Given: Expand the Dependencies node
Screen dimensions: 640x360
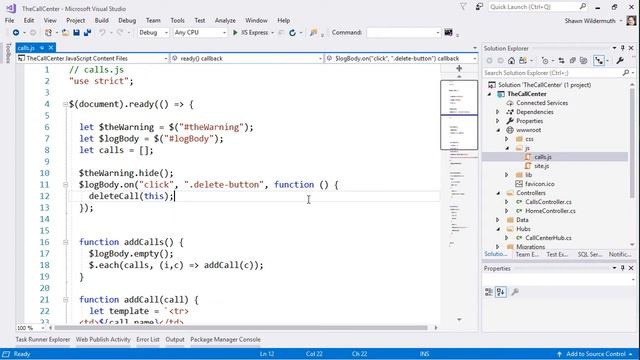Looking at the screenshot, I should pyautogui.click(x=498, y=112).
